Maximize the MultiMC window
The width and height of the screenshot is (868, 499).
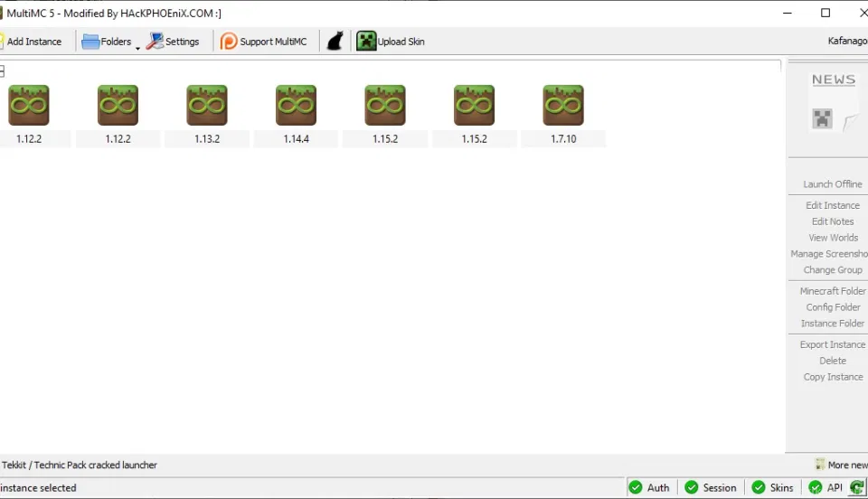[825, 13]
